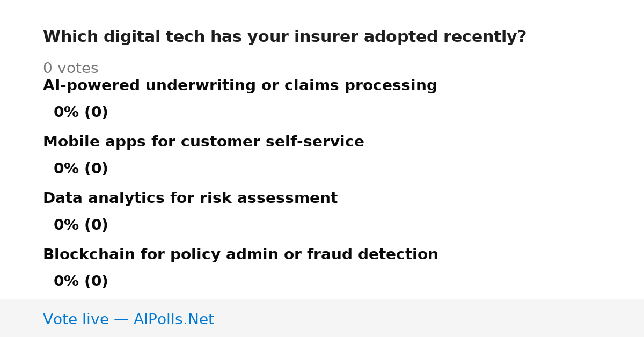Click the gray footer bar area

pos(322,318)
